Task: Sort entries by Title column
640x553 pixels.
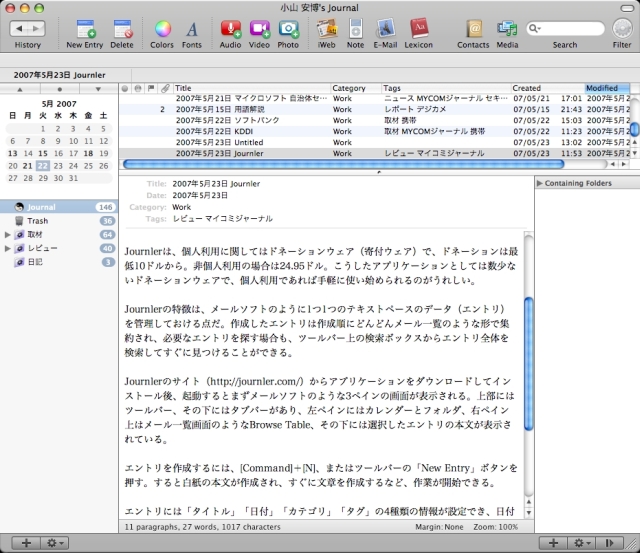Action: coord(252,88)
